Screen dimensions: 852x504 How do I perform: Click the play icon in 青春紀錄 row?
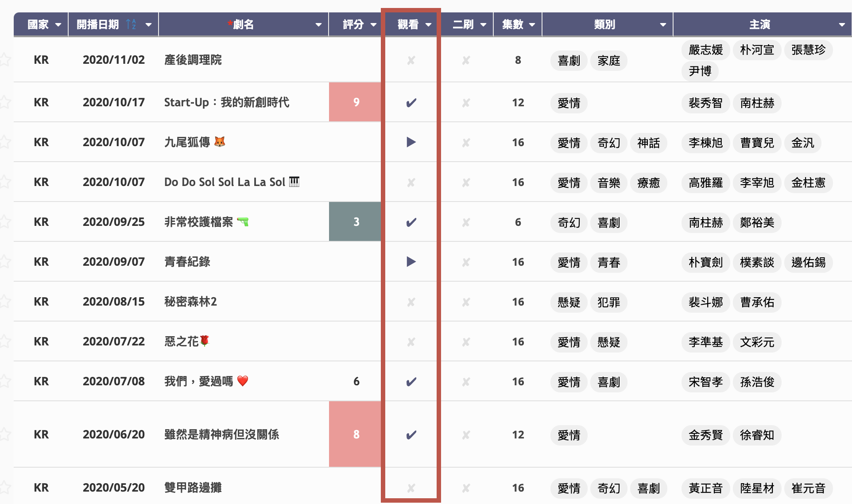click(411, 262)
